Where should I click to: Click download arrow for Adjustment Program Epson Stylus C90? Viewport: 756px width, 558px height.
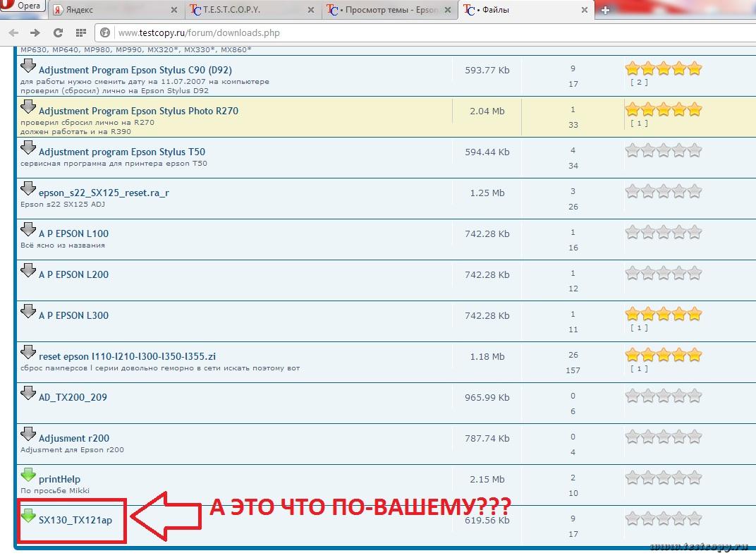[28, 67]
